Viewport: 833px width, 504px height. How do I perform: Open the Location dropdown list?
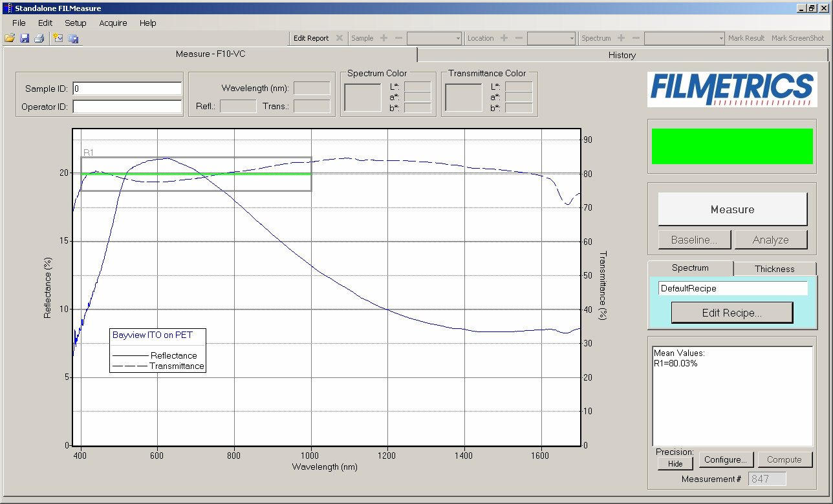[551, 39]
